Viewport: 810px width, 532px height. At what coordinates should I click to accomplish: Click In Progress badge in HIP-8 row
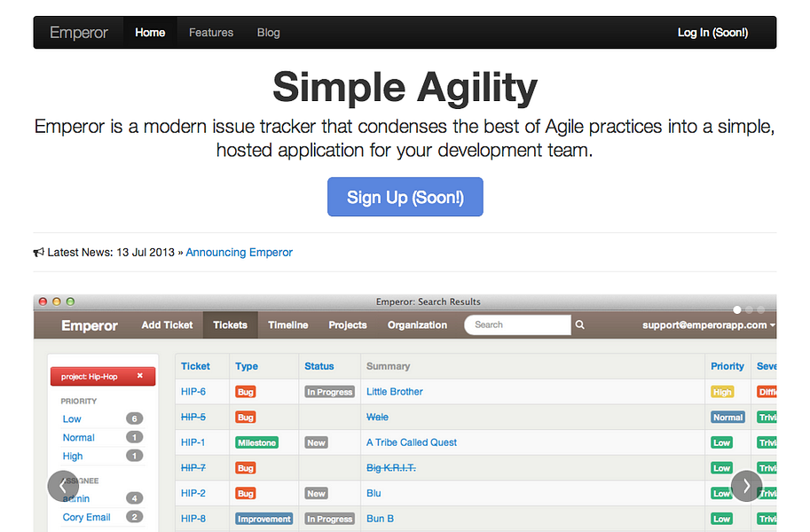point(329,519)
